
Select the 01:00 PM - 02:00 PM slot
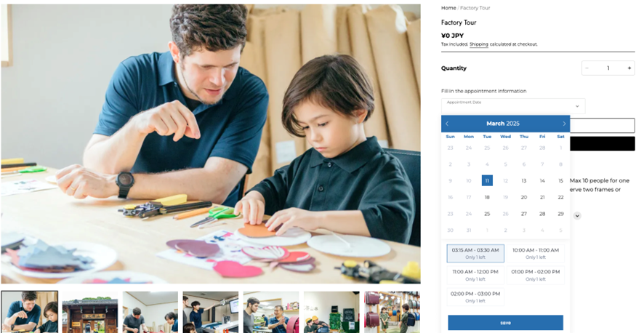[x=536, y=275]
